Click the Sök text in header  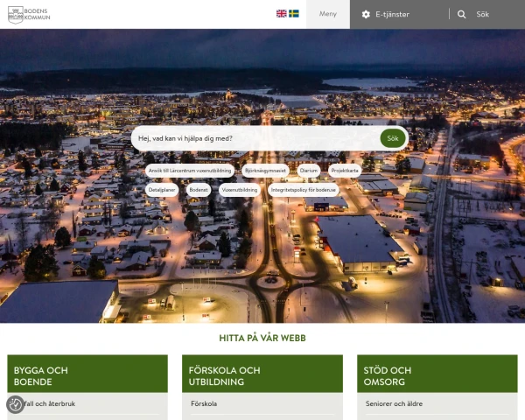[x=483, y=15]
